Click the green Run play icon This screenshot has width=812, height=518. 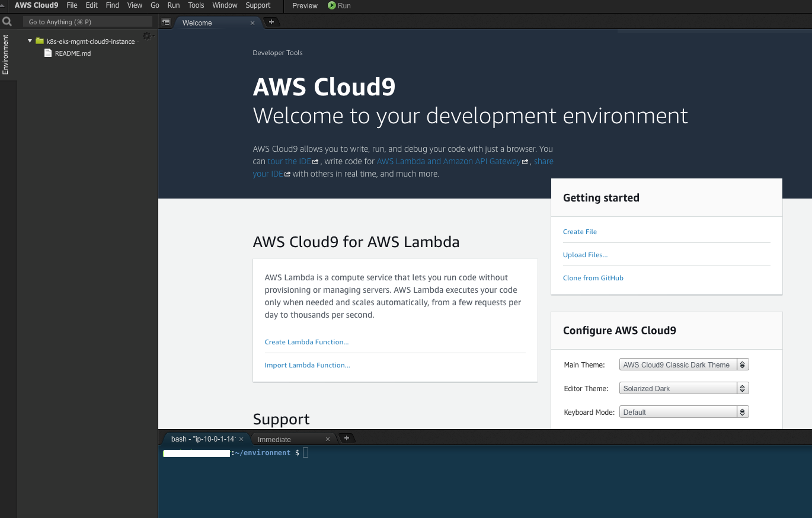331,5
